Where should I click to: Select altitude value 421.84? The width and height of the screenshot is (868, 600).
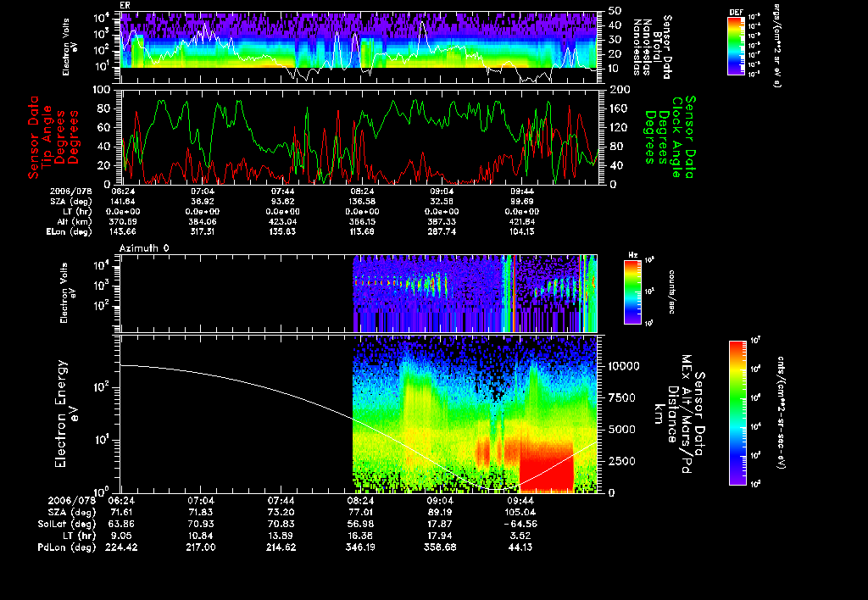(x=522, y=222)
